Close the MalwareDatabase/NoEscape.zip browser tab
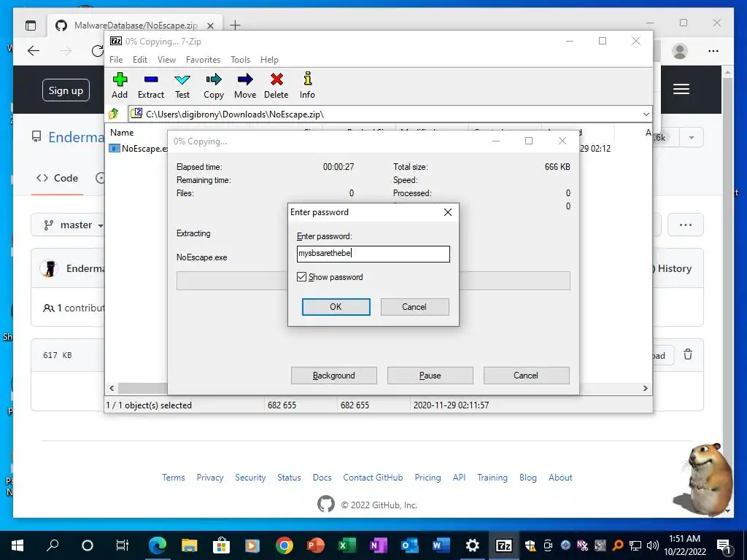747x560 pixels. [211, 26]
